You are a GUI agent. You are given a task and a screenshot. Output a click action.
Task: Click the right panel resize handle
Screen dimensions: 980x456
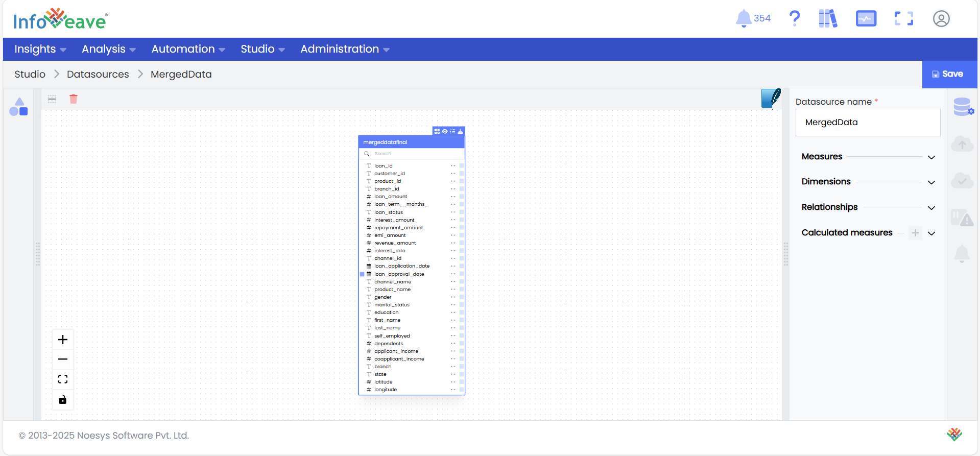pos(785,254)
